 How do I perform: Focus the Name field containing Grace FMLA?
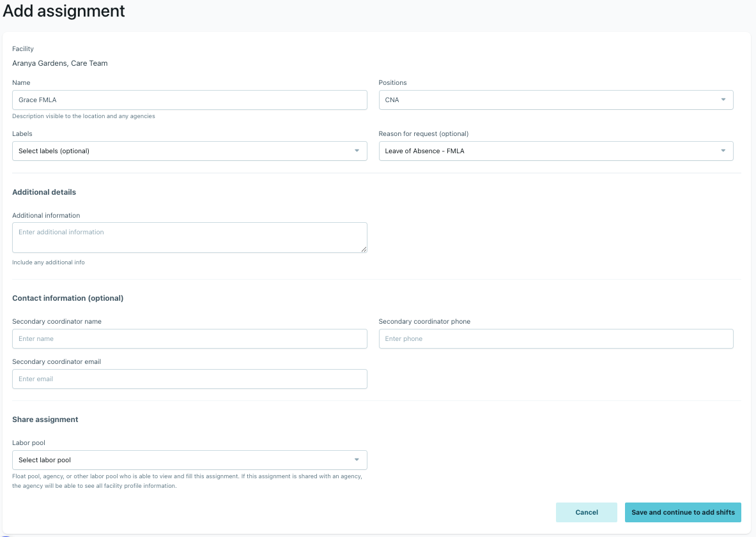point(190,100)
